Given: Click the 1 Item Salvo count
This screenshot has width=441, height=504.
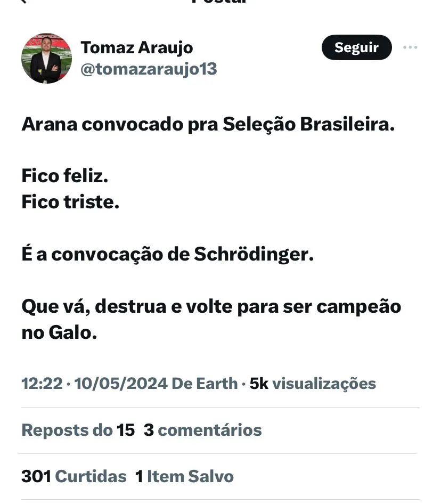Looking at the screenshot, I should (184, 476).
